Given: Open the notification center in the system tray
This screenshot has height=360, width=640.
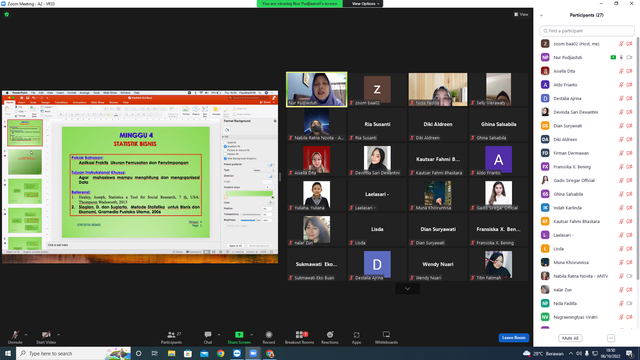Looking at the screenshot, I should (629, 353).
